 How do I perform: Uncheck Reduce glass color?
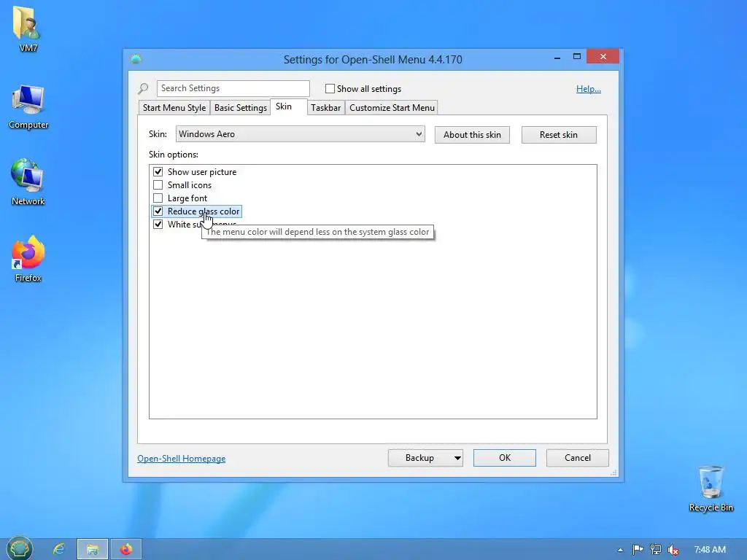(158, 211)
